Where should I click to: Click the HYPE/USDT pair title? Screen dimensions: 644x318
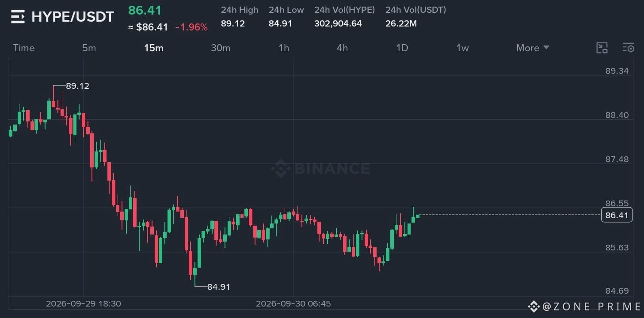point(73,17)
